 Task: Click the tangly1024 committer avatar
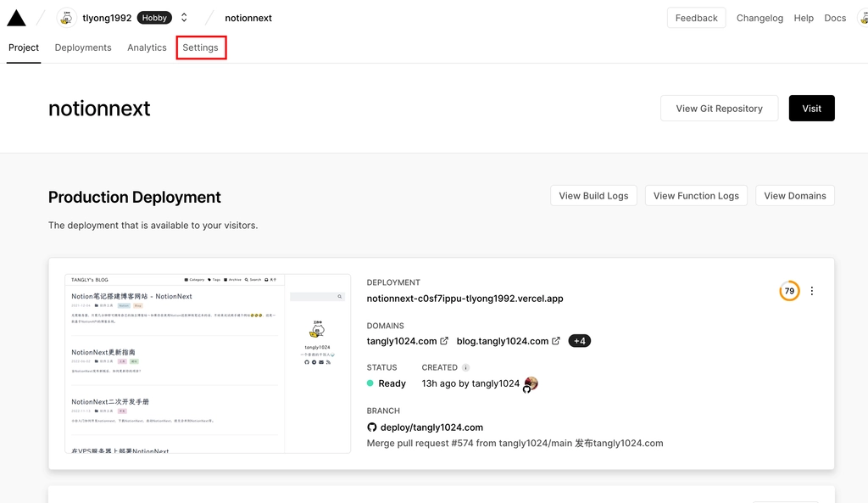(x=531, y=383)
